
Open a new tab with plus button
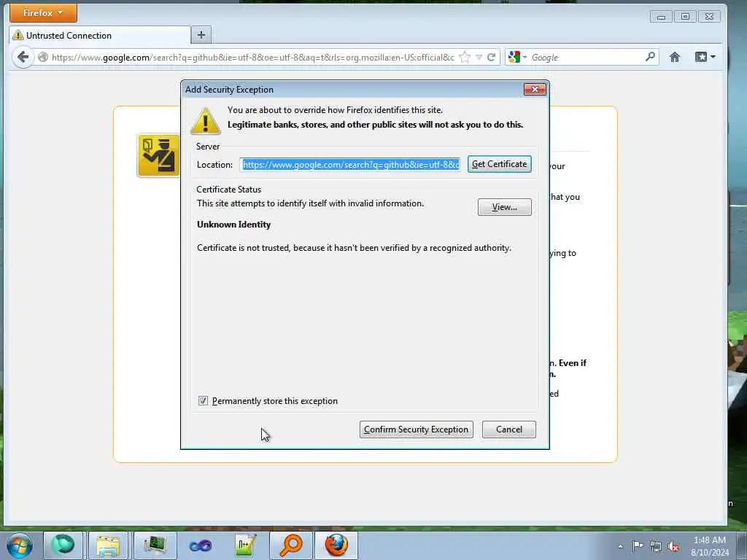tap(201, 35)
